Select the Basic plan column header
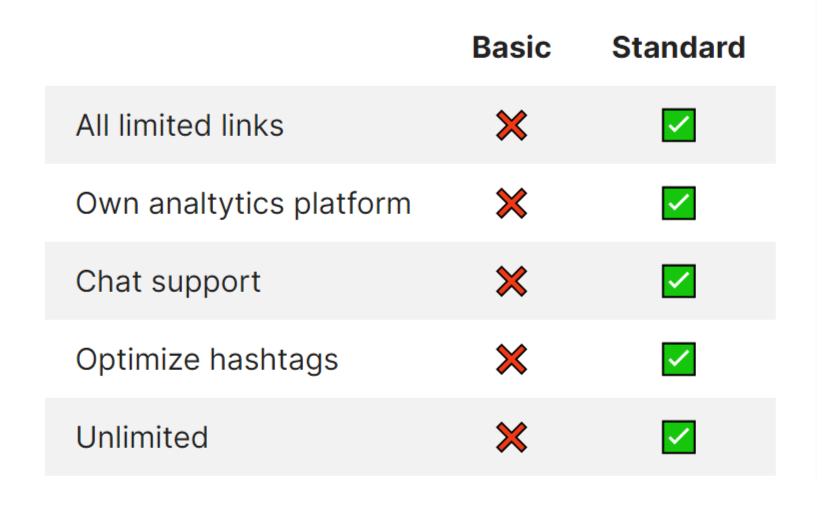This screenshot has width=817, height=515. pyautogui.click(x=511, y=47)
